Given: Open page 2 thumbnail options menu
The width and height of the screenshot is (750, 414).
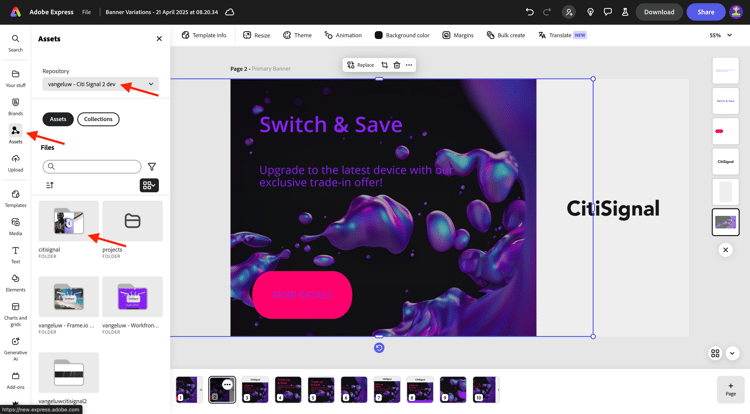Looking at the screenshot, I should (x=227, y=384).
